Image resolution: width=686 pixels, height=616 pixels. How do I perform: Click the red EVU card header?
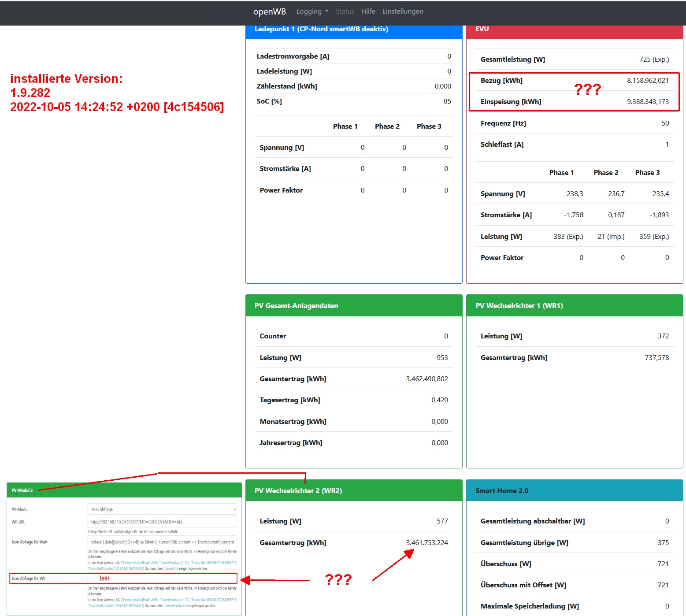tap(574, 30)
